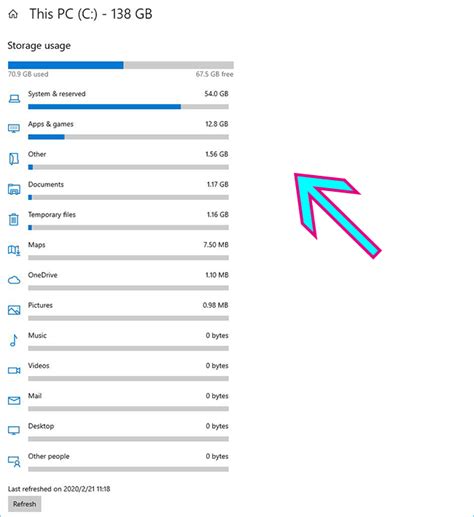474x517 pixels.
Task: Click Apps & games 12.8 GB size value
Action: [217, 124]
